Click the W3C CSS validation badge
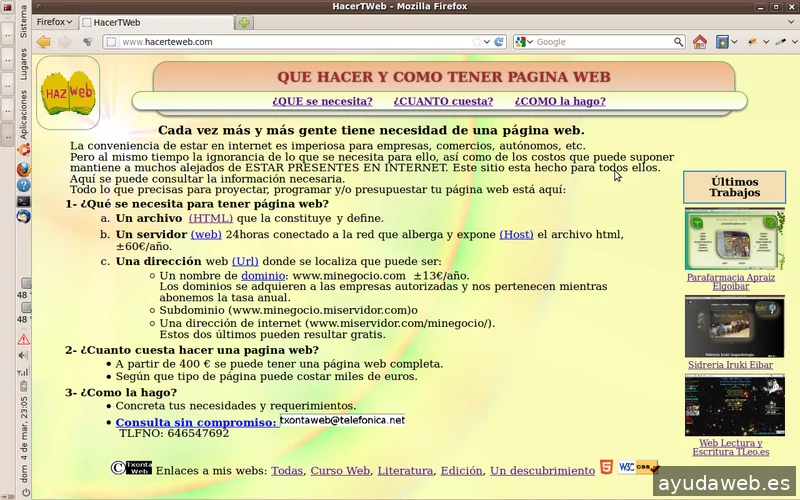Viewport: 800px width, 500px height. pos(638,467)
